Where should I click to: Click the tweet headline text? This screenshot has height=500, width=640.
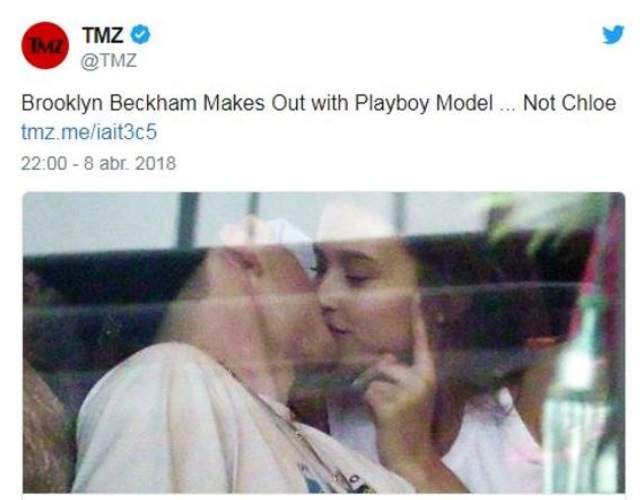[319, 103]
